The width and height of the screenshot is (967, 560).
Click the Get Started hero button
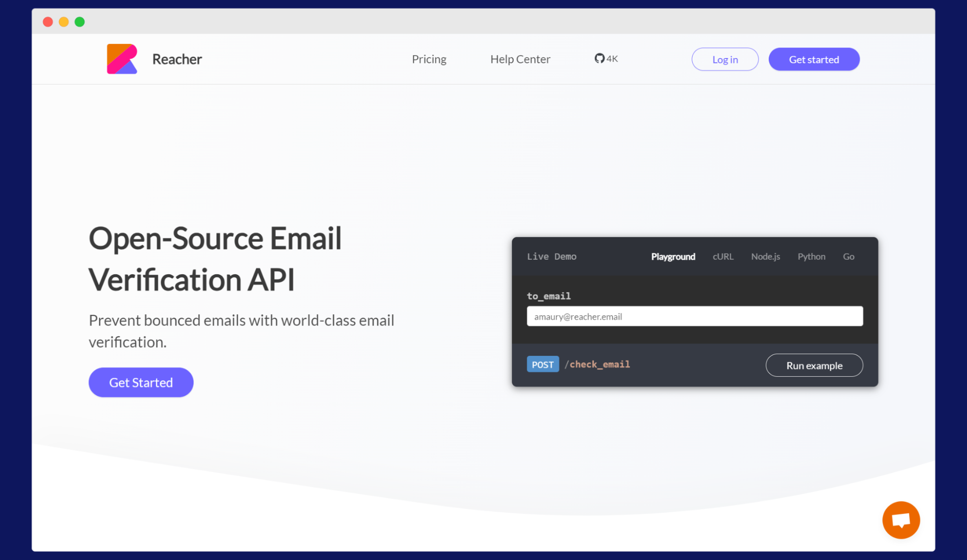141,382
